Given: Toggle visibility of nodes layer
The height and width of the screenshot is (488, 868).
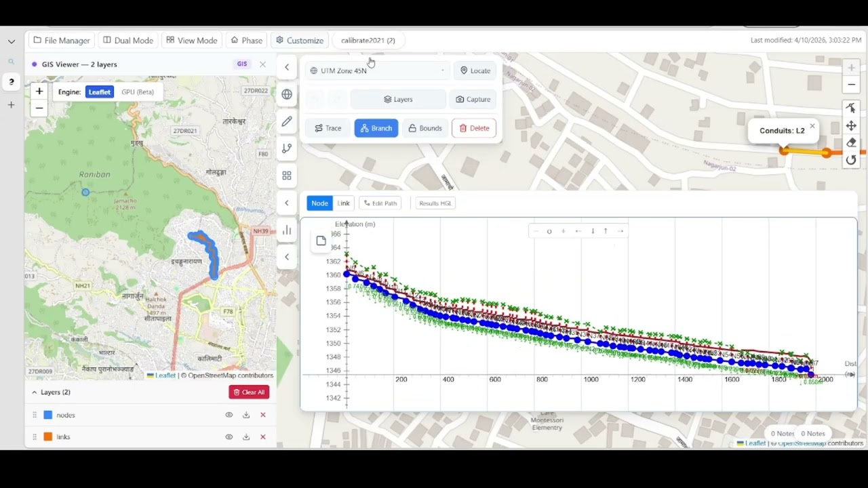Looking at the screenshot, I should coord(229,415).
